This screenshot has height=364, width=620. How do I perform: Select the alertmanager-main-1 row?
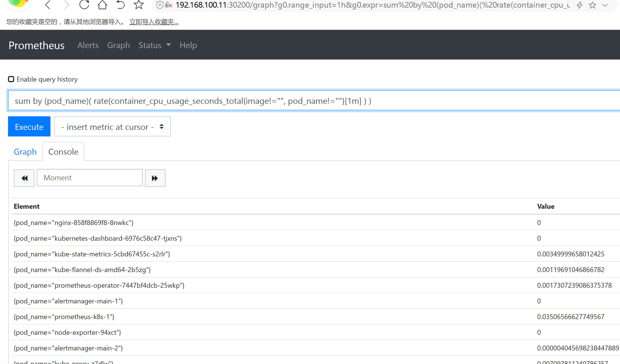point(316,301)
